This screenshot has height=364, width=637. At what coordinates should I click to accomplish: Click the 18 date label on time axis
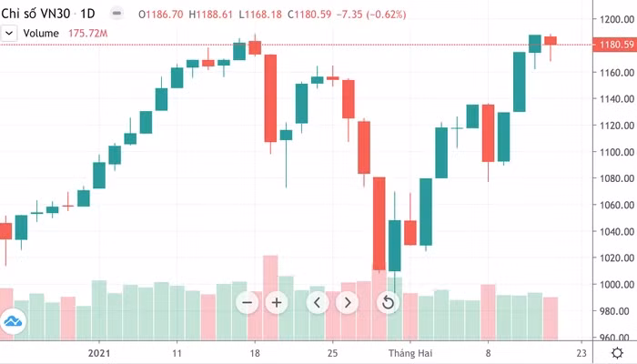(x=256, y=351)
